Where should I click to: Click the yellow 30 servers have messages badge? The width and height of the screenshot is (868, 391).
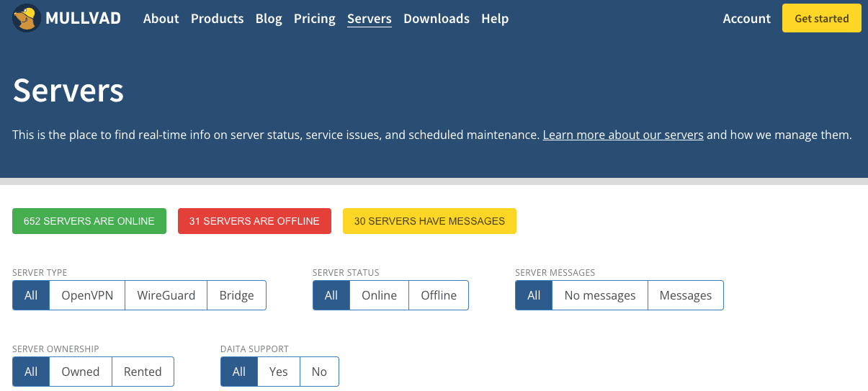click(x=429, y=221)
